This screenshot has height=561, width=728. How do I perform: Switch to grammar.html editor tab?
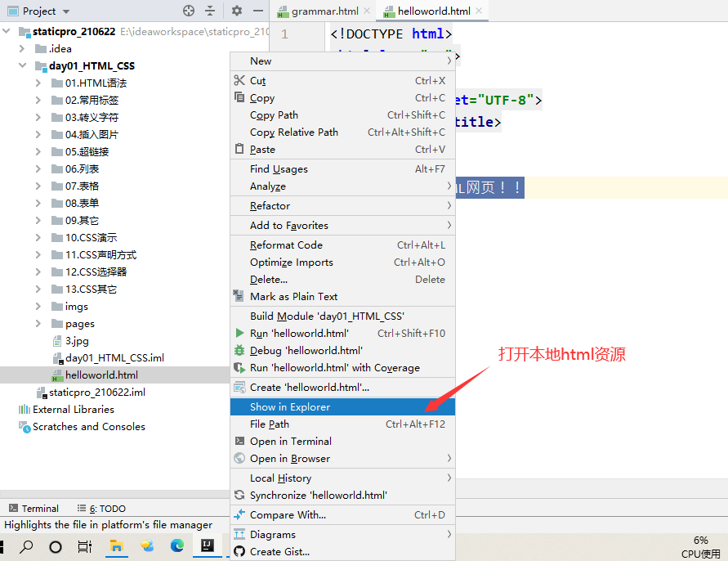pos(323,11)
